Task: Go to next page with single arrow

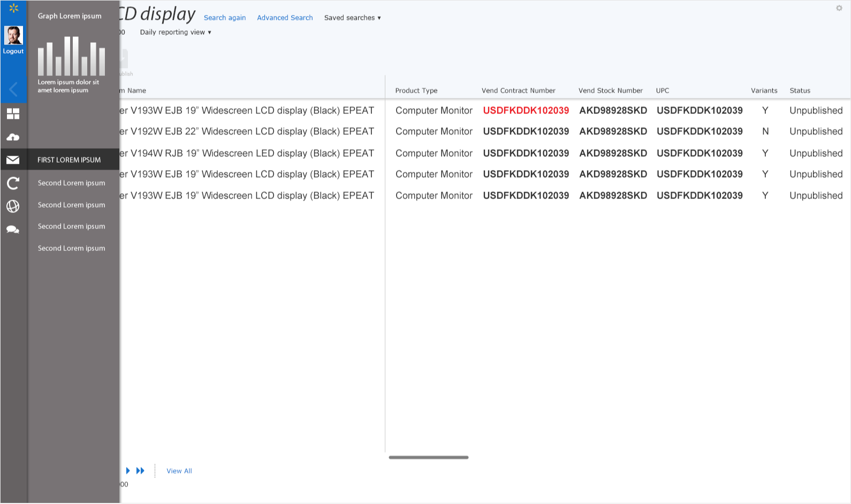Action: tap(128, 471)
